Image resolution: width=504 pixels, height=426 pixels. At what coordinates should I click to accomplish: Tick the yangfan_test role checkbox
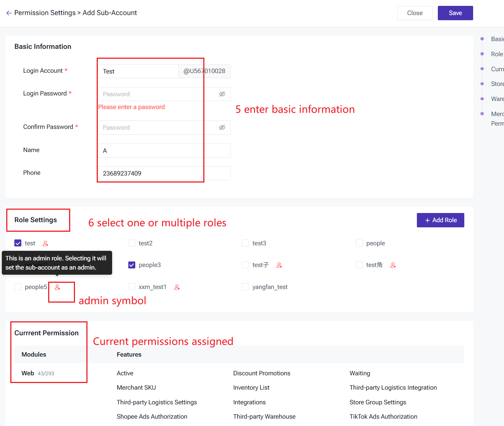[246, 287]
